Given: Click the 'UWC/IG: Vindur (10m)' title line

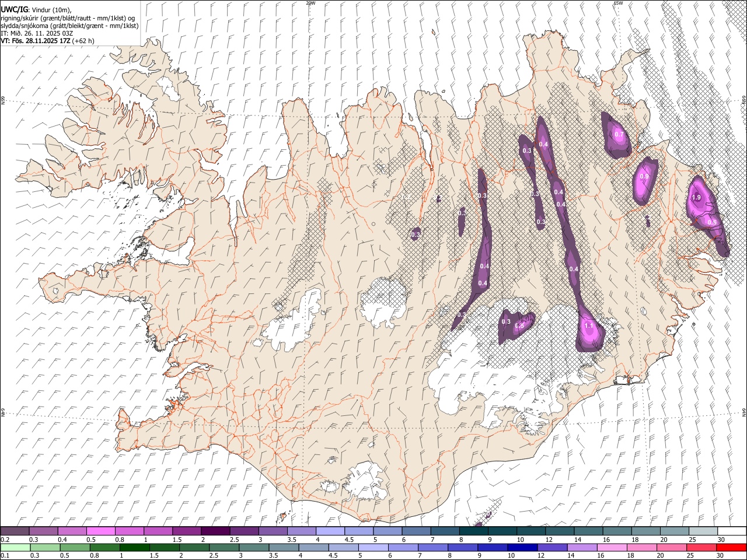Looking at the screenshot, I should pos(36,10).
